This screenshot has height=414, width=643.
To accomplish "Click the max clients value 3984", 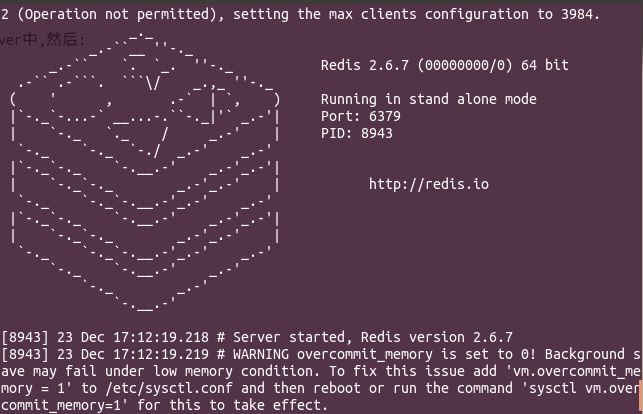I will coord(581,14).
